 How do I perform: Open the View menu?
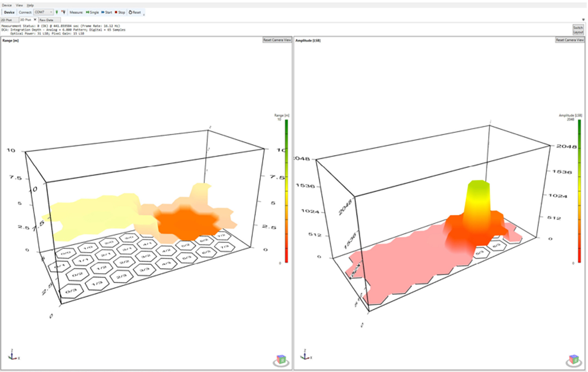(19, 5)
